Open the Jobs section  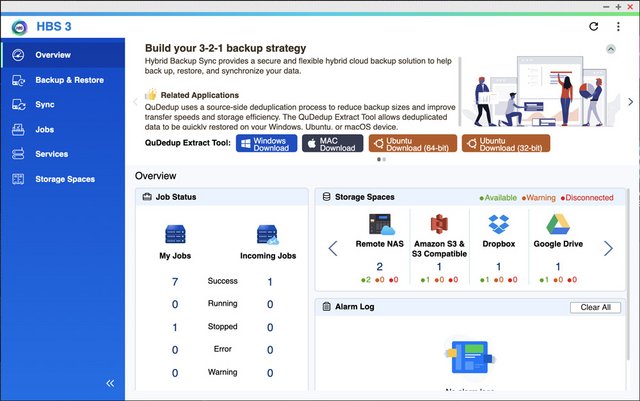tap(63, 129)
